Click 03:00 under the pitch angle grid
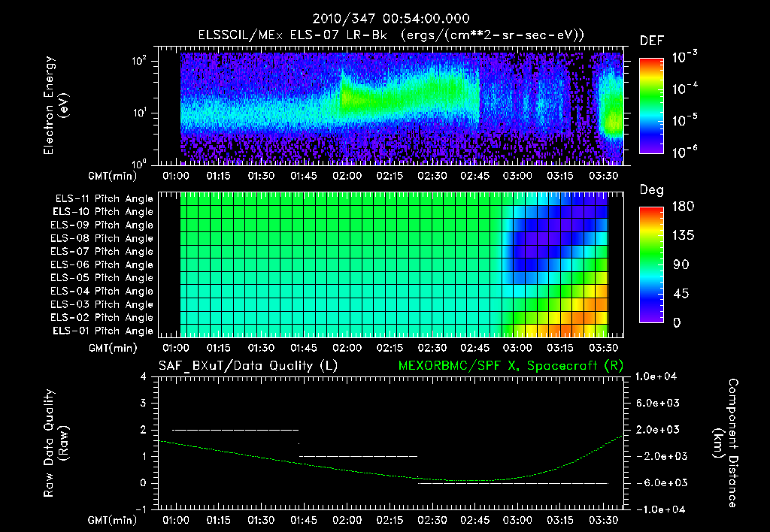 pyautogui.click(x=517, y=349)
